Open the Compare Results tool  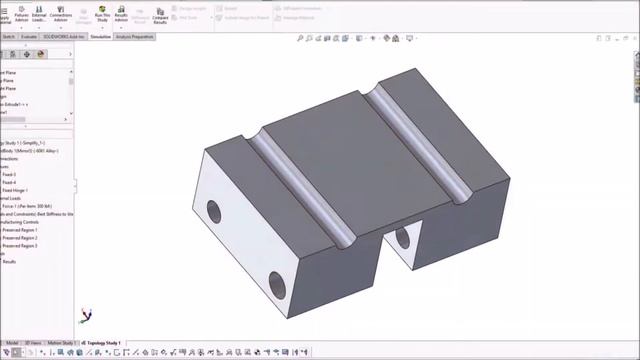pyautogui.click(x=160, y=16)
